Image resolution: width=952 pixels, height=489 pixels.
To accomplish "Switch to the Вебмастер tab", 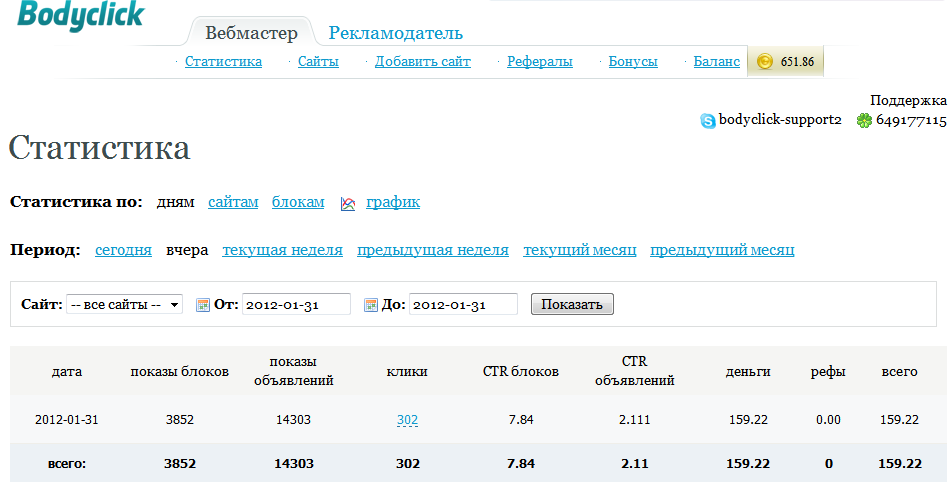I will pos(251,33).
